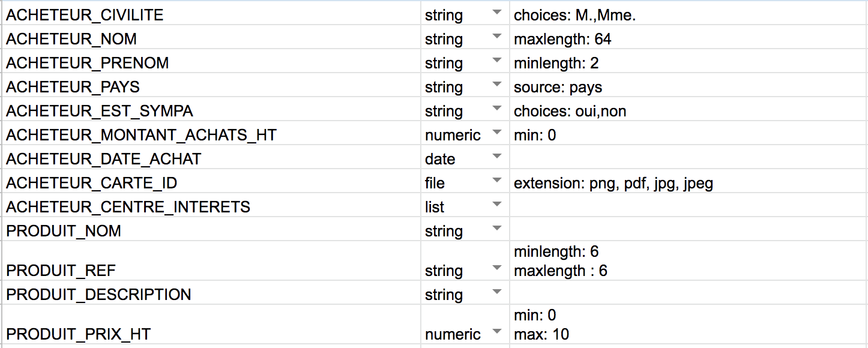Open list dropdown for ACHETEUR_CENTRE_INTERETS
The width and height of the screenshot is (868, 348).
click(496, 205)
